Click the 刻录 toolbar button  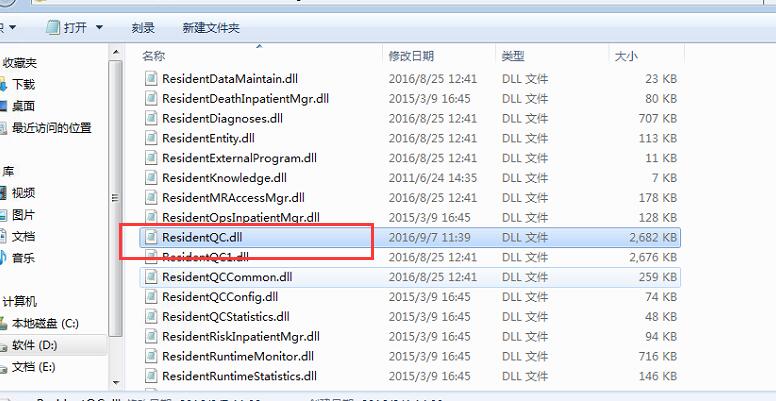click(143, 28)
